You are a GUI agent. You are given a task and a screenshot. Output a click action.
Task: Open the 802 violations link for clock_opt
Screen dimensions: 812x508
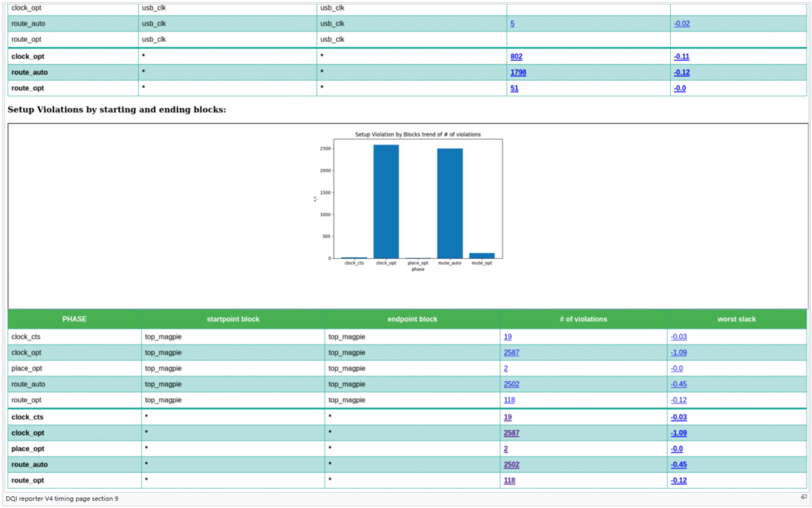[x=516, y=56]
